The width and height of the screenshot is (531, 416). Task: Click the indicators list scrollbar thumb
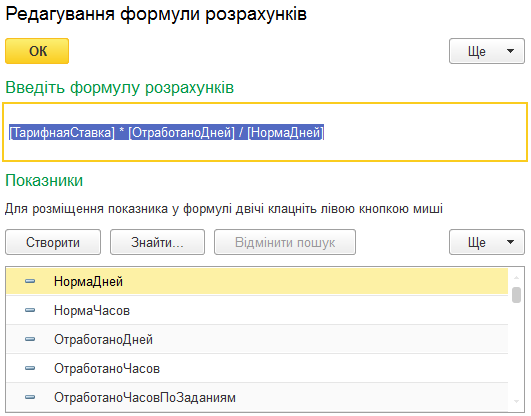(x=516, y=295)
